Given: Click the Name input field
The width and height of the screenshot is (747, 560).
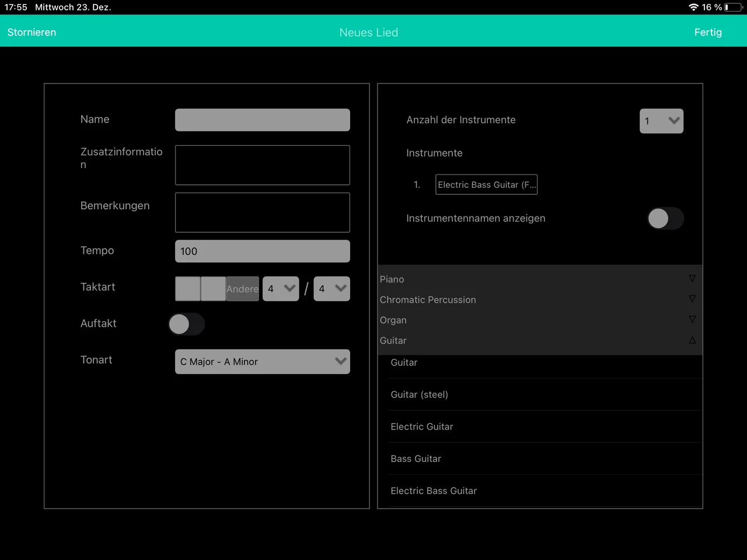Looking at the screenshot, I should [x=263, y=120].
